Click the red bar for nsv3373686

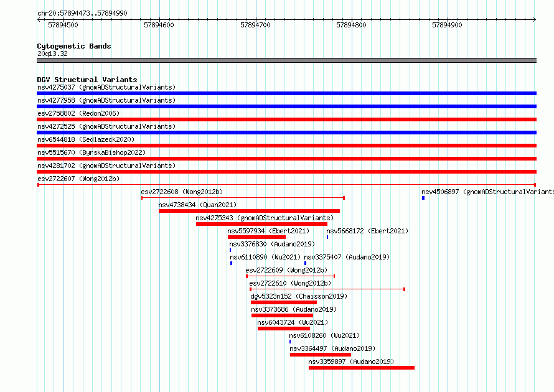(283, 315)
